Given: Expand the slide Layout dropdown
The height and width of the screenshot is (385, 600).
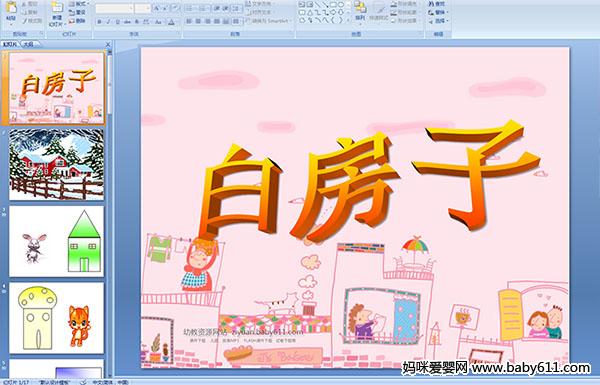Looking at the screenshot, I should [x=79, y=4].
